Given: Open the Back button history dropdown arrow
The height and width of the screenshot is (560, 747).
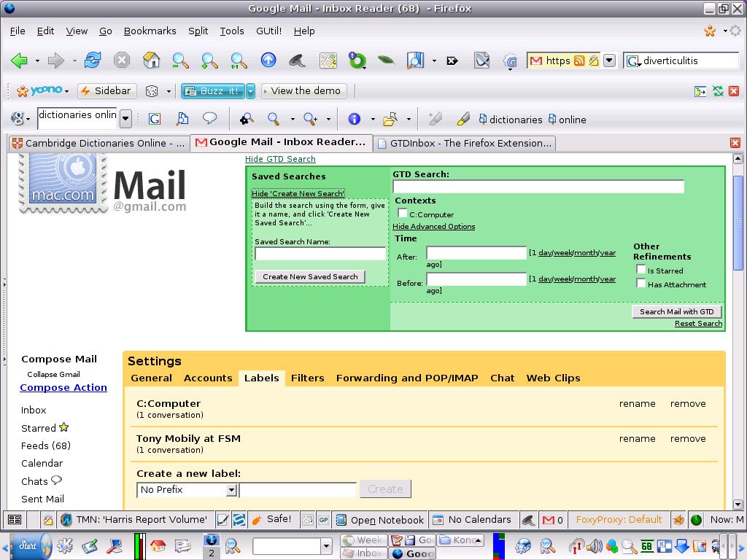Looking at the screenshot, I should 37,61.
